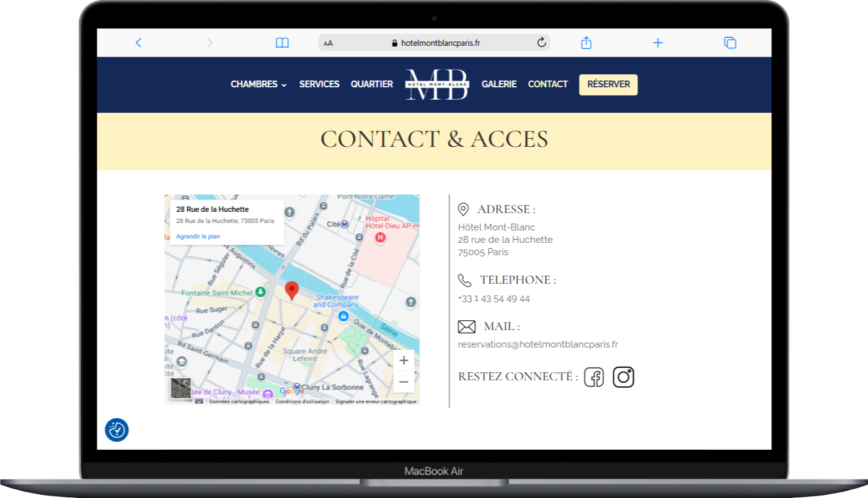This screenshot has width=868, height=498.
Task: Open the aA reader text-size menu
Action: (x=329, y=43)
